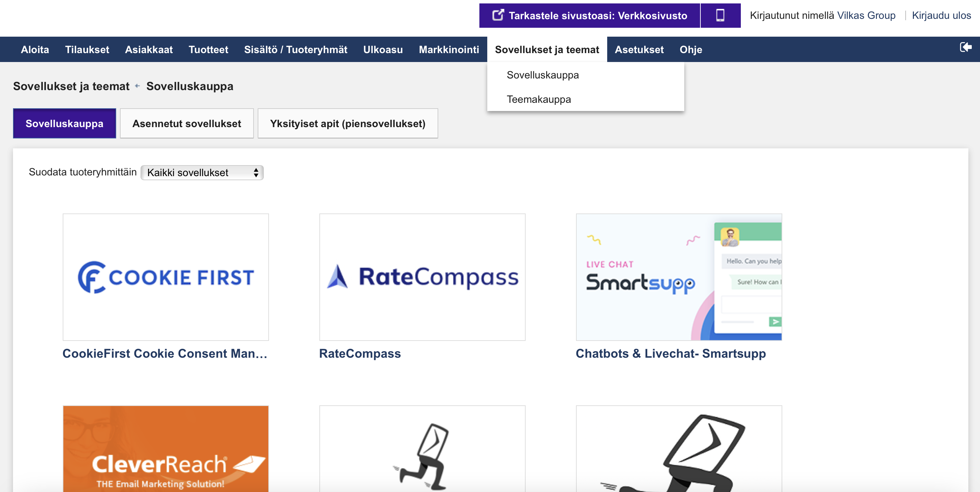The height and width of the screenshot is (492, 980).
Task: Open Chatbots & Livechat- Smartsupp link
Action: (x=671, y=354)
